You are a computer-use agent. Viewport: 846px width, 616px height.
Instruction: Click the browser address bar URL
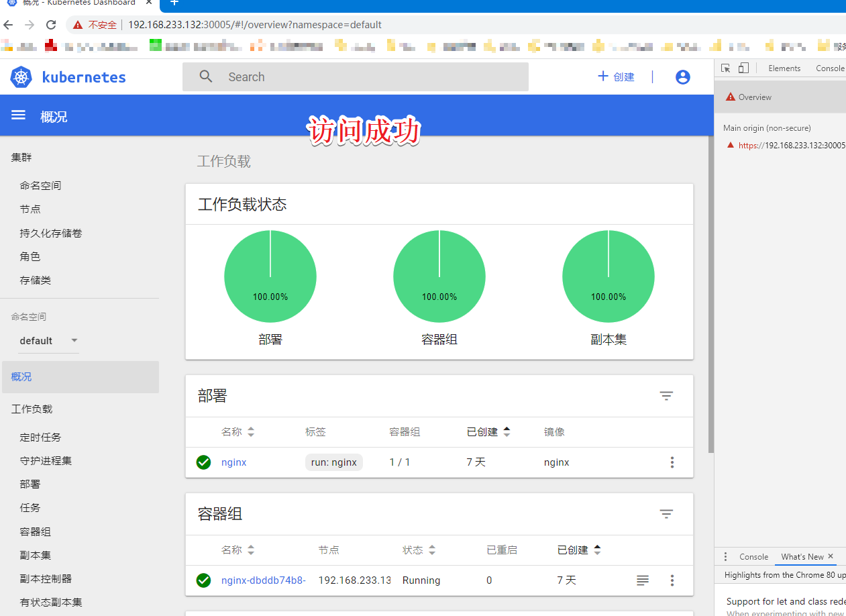pos(255,25)
